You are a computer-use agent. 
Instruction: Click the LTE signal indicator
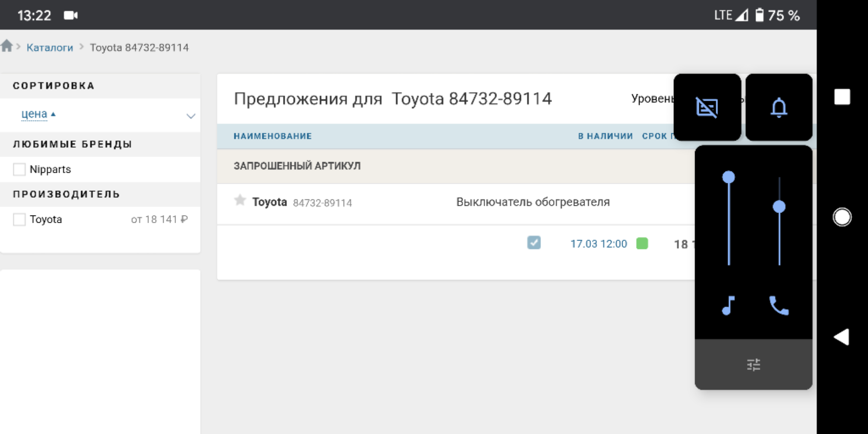click(x=731, y=15)
